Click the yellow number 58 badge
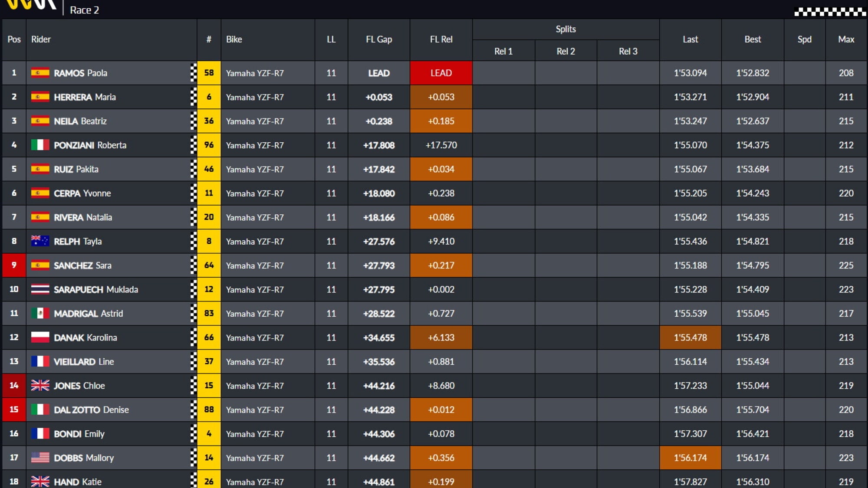The width and height of the screenshot is (868, 488). pyautogui.click(x=209, y=73)
